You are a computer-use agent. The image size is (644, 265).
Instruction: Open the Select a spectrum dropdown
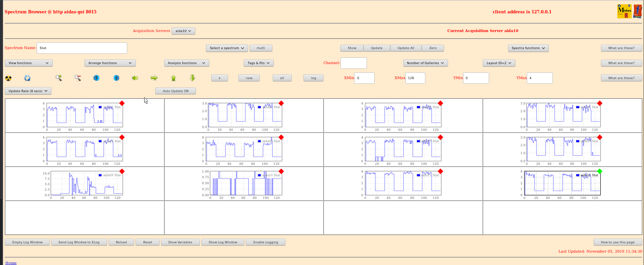pos(227,48)
